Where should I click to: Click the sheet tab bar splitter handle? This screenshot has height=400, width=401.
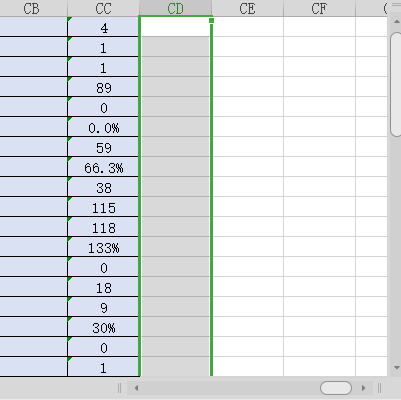point(119,388)
